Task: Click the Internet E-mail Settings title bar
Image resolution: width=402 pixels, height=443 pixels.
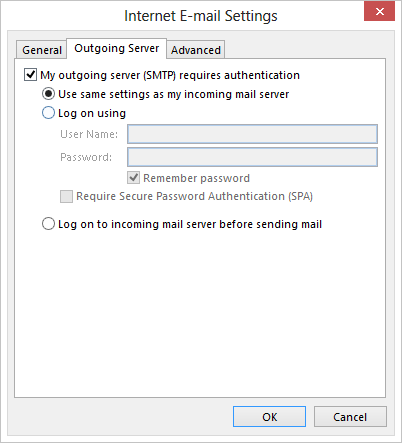Action: point(201,16)
